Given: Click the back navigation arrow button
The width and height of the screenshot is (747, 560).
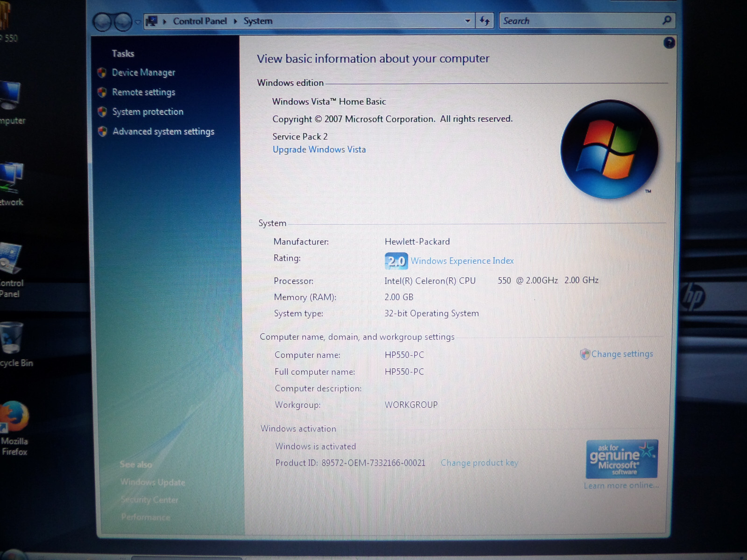Looking at the screenshot, I should 103,22.
